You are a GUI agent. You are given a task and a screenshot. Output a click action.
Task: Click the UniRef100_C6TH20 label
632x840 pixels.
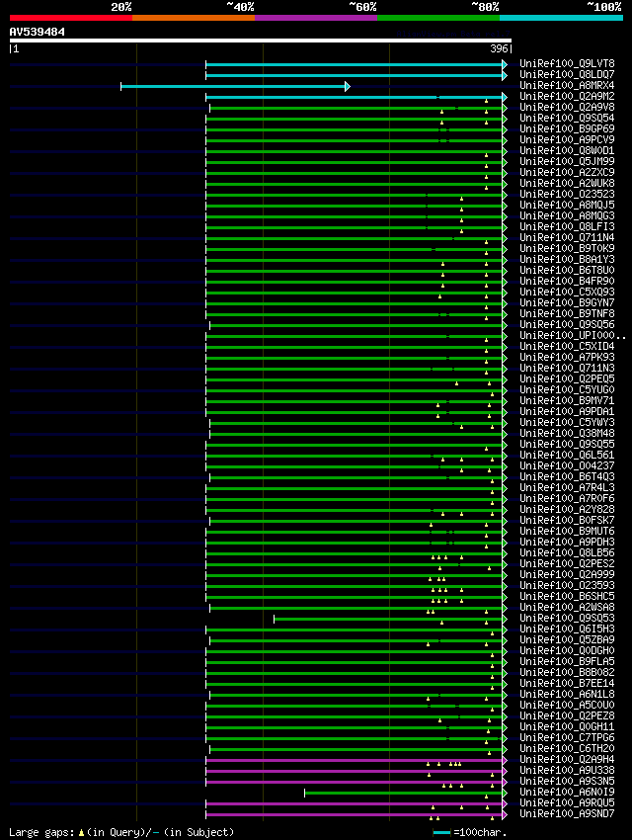click(567, 748)
